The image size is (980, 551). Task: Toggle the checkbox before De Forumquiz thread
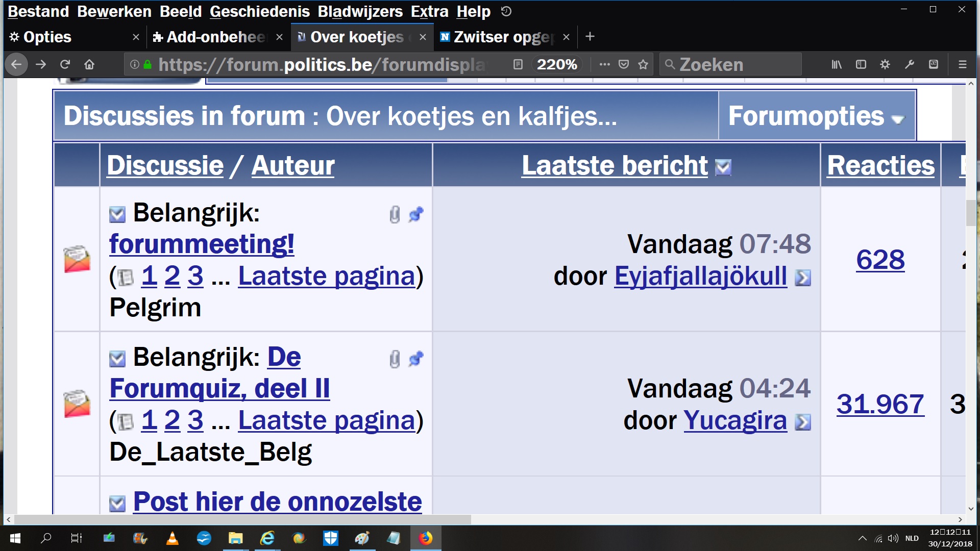tap(117, 359)
